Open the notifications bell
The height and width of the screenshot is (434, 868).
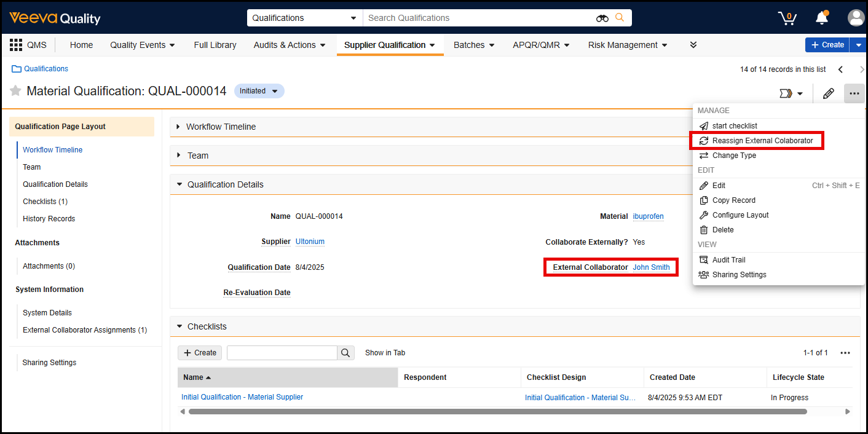pyautogui.click(x=822, y=18)
